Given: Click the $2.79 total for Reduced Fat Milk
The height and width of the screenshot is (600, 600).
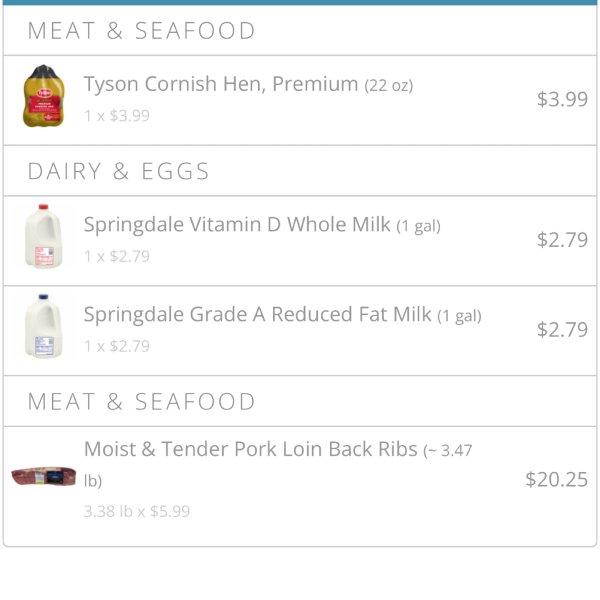Looking at the screenshot, I should (562, 329).
